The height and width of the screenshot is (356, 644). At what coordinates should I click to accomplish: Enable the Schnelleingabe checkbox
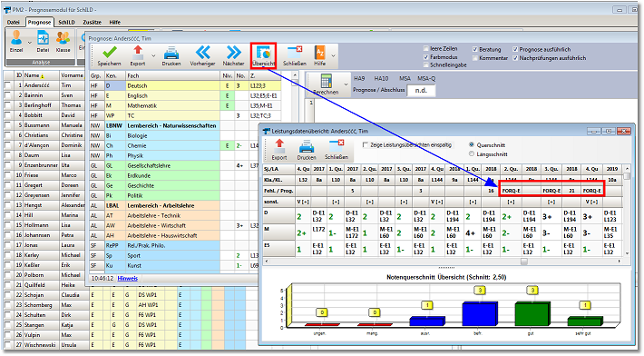click(x=426, y=65)
